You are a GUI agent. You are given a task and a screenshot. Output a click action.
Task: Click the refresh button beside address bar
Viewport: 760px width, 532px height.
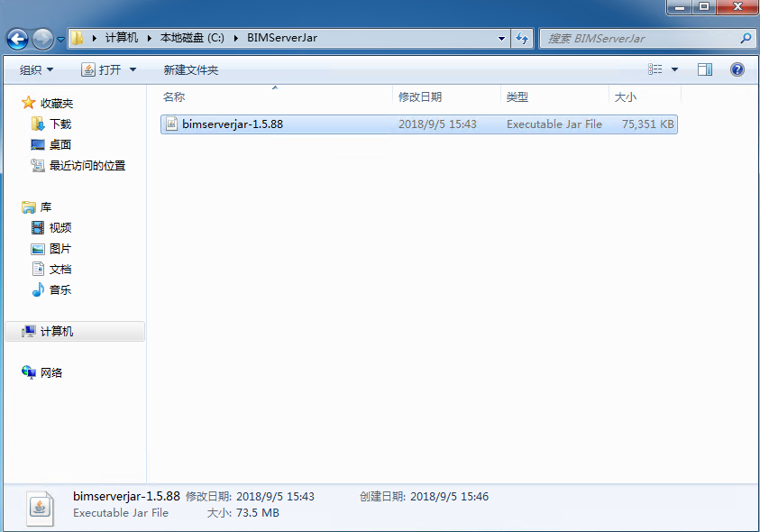(522, 39)
